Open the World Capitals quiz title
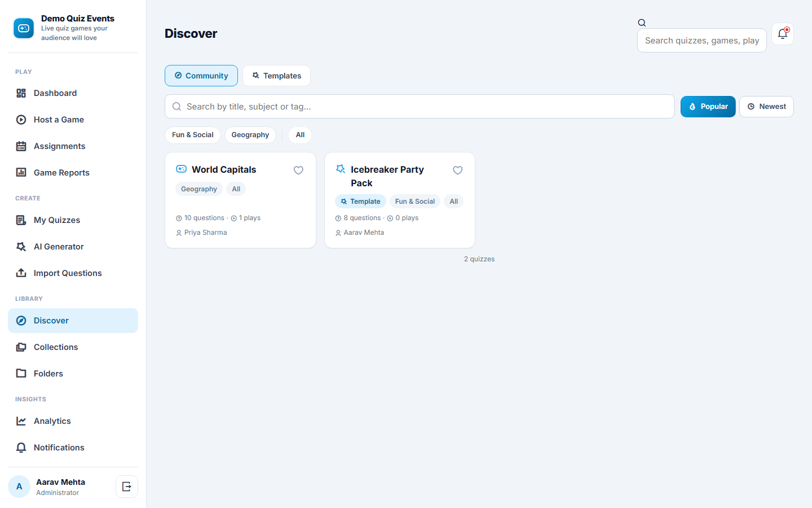 pos(224,169)
